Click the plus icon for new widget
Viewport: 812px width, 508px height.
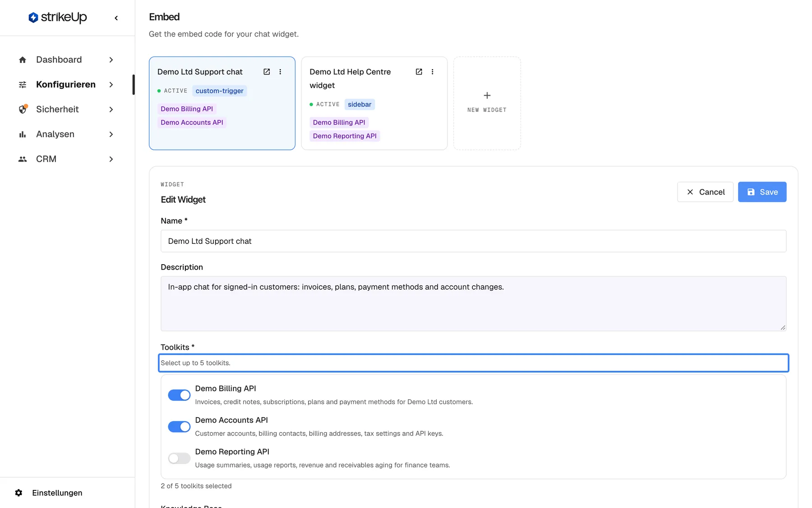point(487,95)
